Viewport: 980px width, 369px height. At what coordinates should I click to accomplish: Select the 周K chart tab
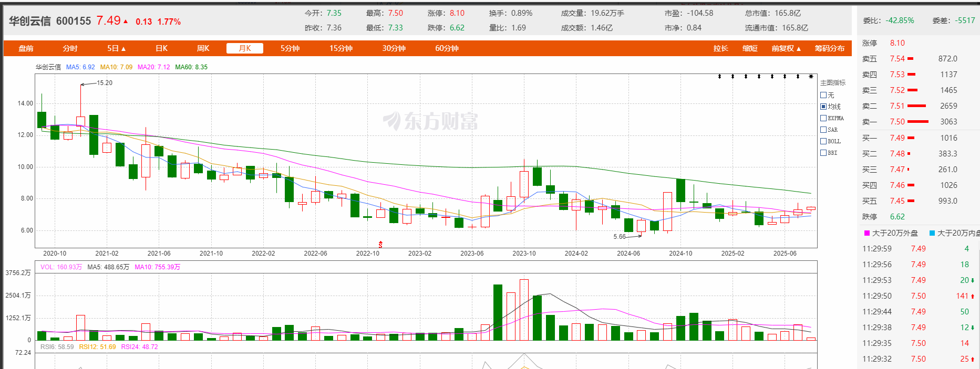(x=203, y=48)
